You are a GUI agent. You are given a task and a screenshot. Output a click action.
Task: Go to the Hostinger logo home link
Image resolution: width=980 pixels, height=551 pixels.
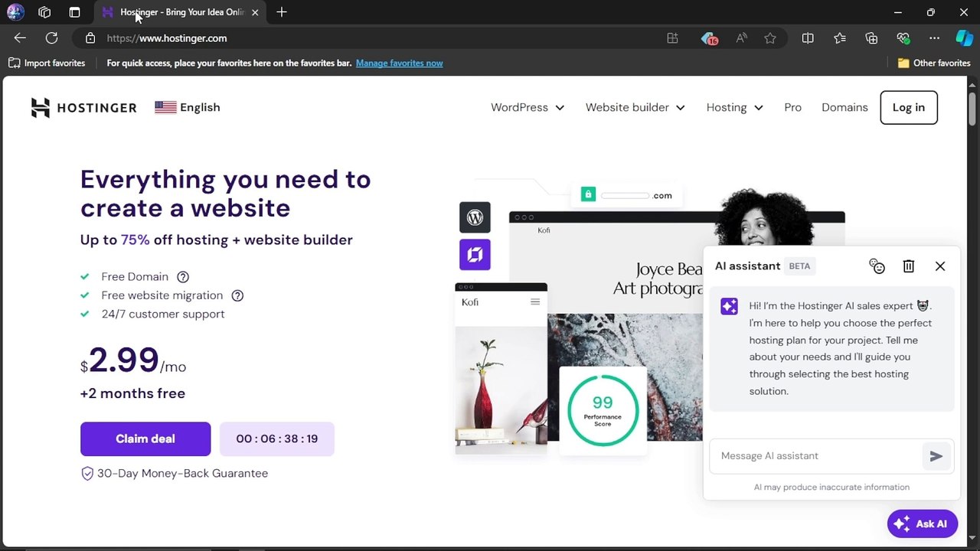click(x=84, y=108)
